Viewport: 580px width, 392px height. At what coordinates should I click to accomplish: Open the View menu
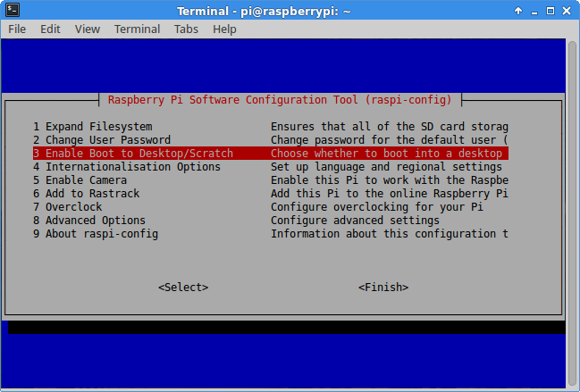pos(88,29)
